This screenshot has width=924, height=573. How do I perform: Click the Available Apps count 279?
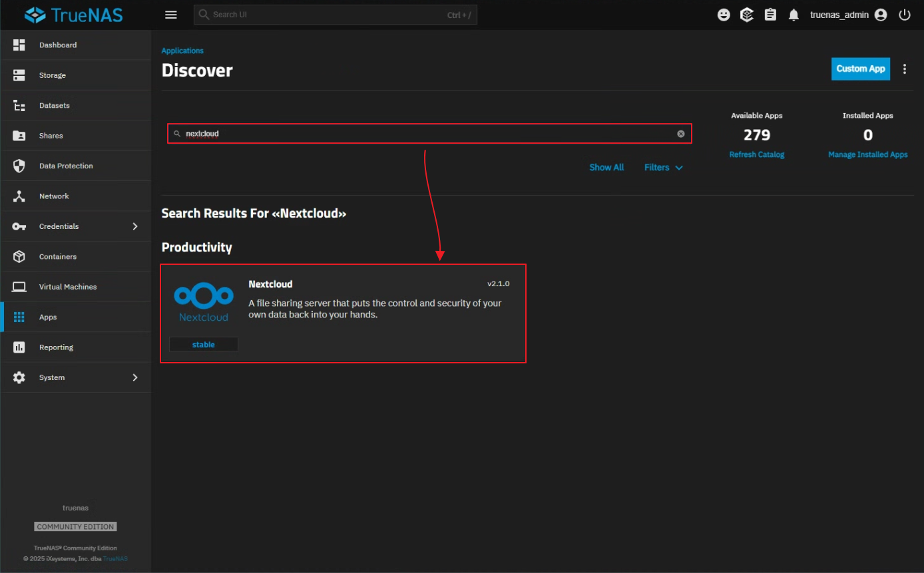click(x=757, y=135)
